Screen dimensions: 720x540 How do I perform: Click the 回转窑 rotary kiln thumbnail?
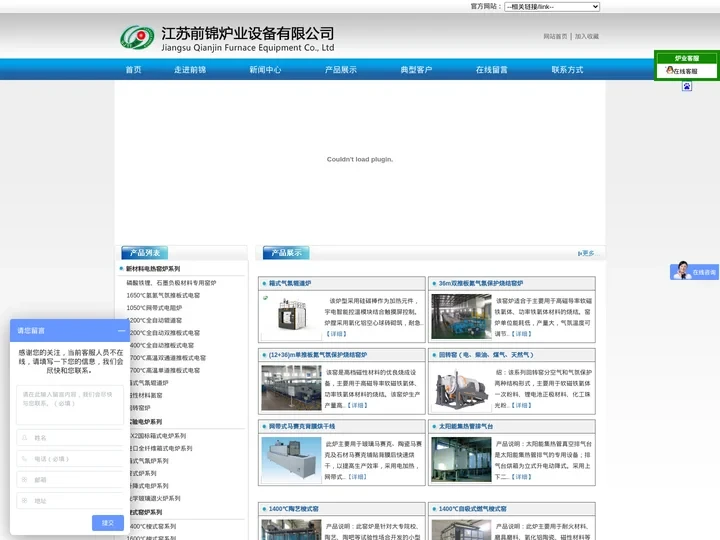[x=461, y=388]
